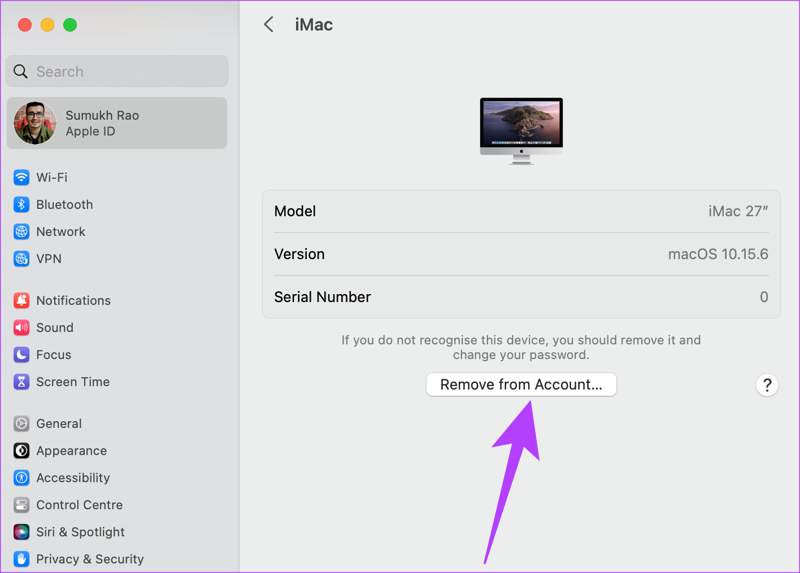Screen dimensions: 800x573
Task: Click the Wi-Fi icon in sidebar
Action: [21, 177]
